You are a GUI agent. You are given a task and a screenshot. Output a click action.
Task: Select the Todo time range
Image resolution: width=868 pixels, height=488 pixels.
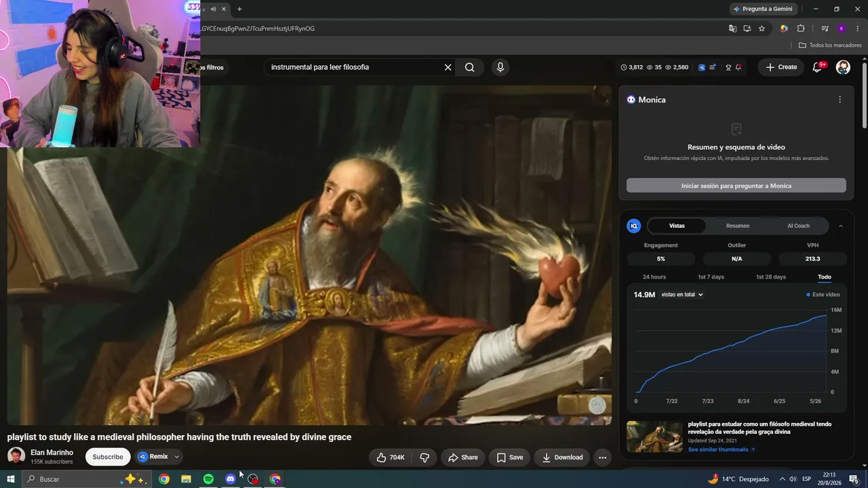click(x=825, y=277)
